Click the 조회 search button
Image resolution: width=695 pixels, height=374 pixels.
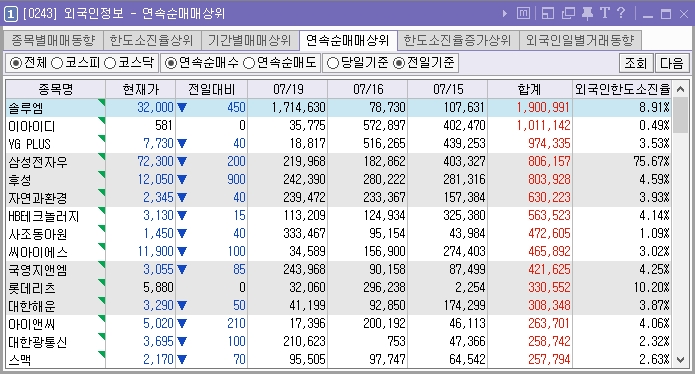pos(636,63)
